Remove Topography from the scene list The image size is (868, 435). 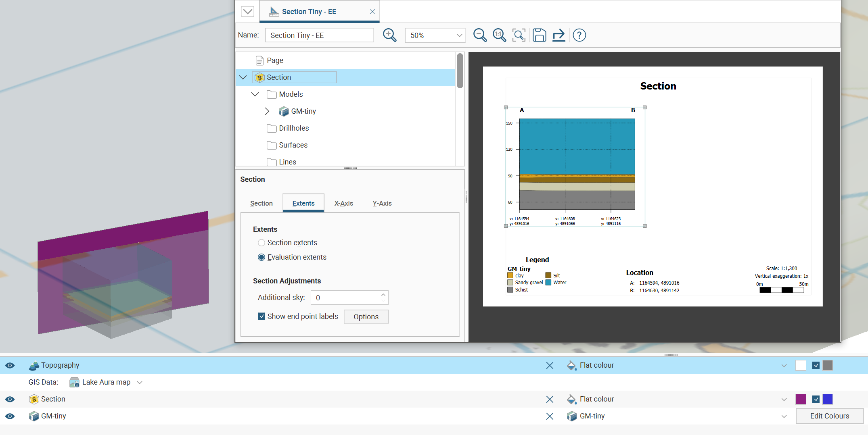click(549, 365)
